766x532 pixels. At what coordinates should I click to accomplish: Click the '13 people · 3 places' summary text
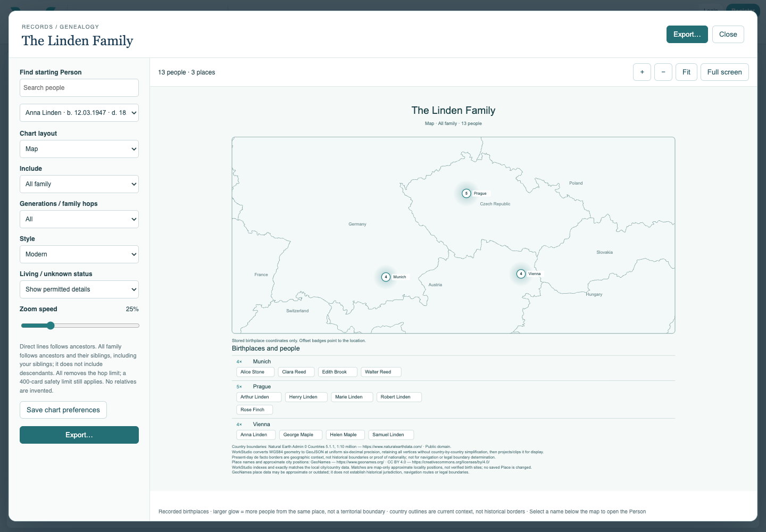187,72
